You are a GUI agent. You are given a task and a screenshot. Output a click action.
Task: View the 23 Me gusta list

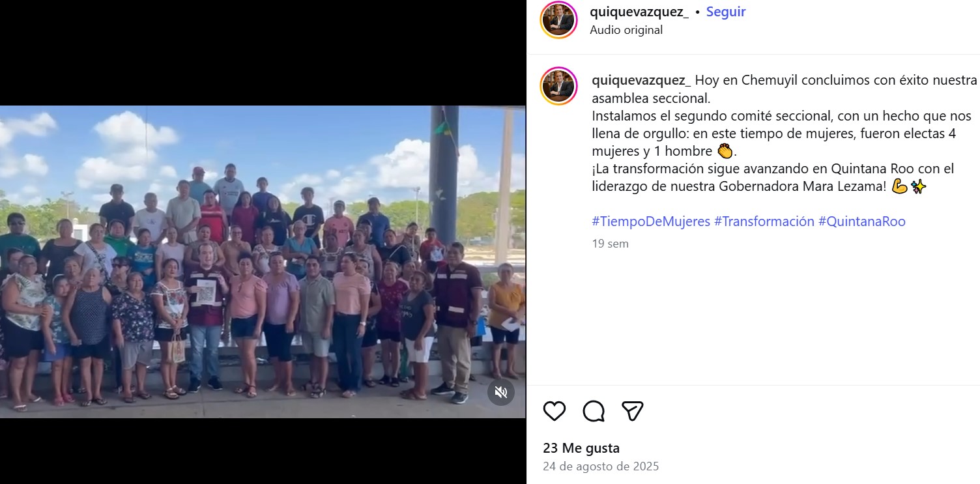(x=581, y=448)
